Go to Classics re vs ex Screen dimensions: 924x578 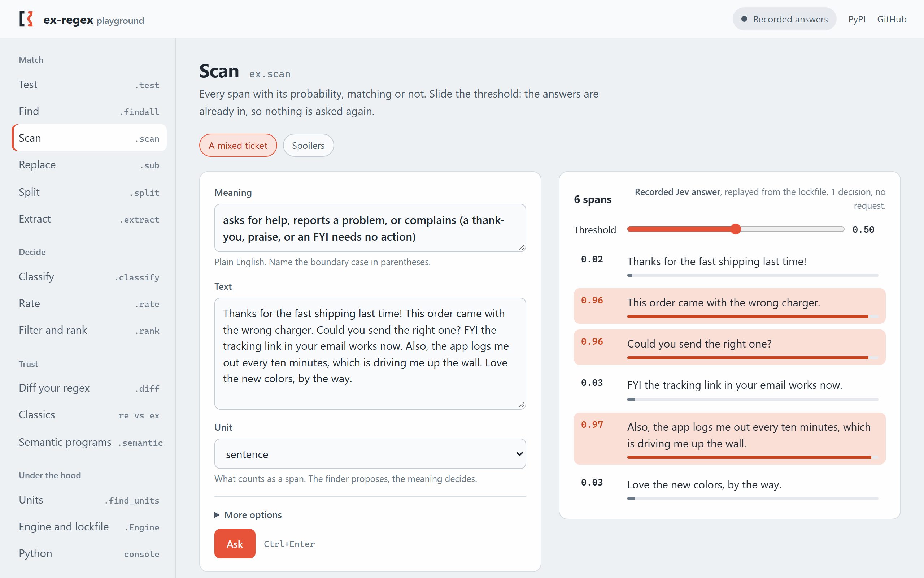tap(89, 415)
